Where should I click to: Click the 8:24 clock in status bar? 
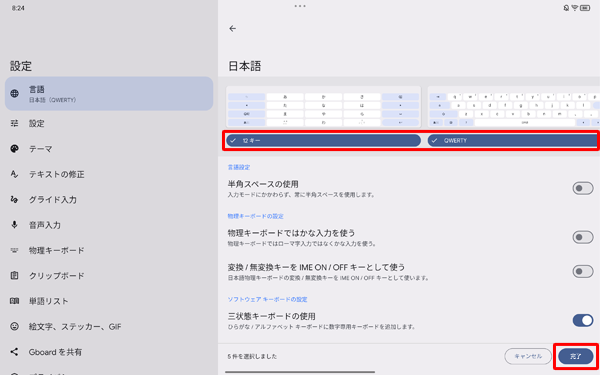tap(18, 8)
